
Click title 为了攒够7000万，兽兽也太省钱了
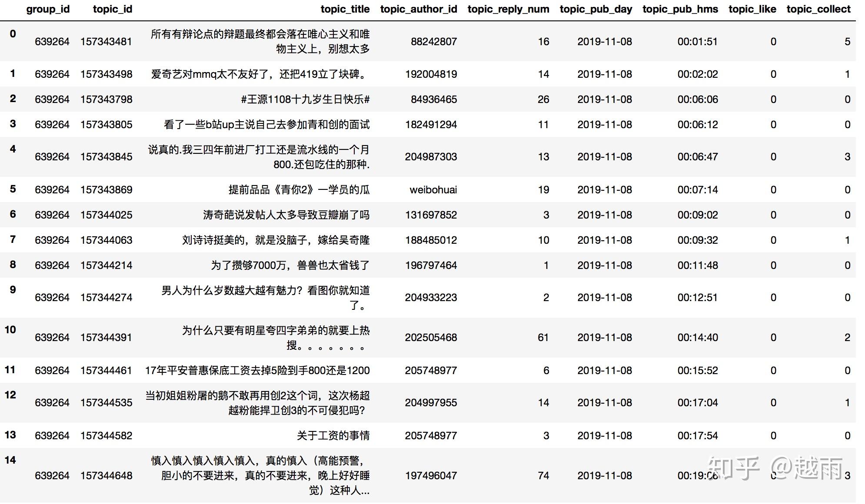(x=290, y=265)
